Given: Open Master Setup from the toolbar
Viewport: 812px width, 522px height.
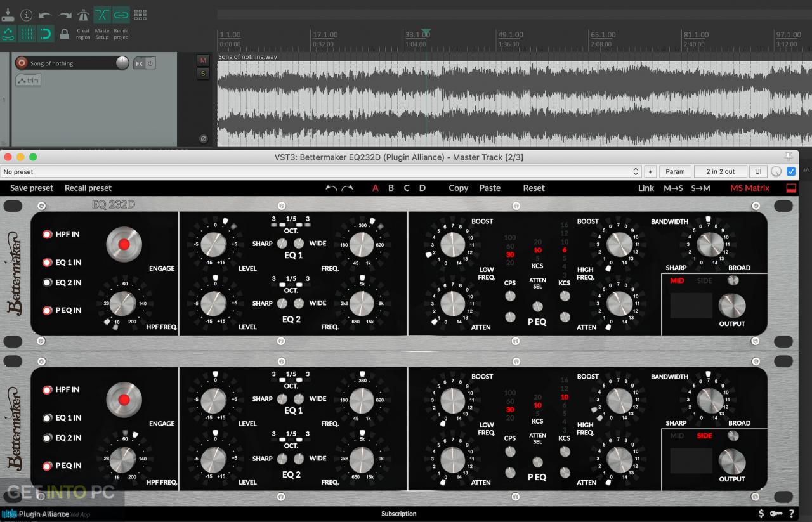Looking at the screenshot, I should (x=102, y=34).
